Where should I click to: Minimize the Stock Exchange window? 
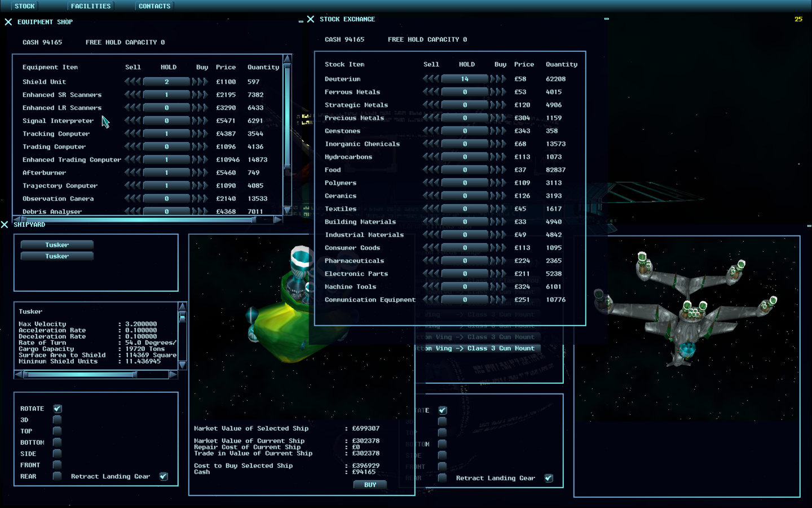click(607, 19)
